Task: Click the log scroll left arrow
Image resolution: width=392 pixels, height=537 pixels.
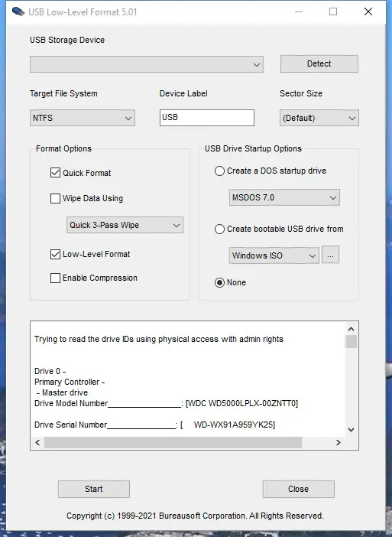Action: click(x=37, y=442)
